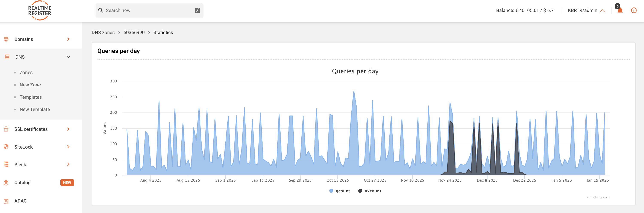Click the Aug 4 2025 axis label

pyautogui.click(x=151, y=181)
